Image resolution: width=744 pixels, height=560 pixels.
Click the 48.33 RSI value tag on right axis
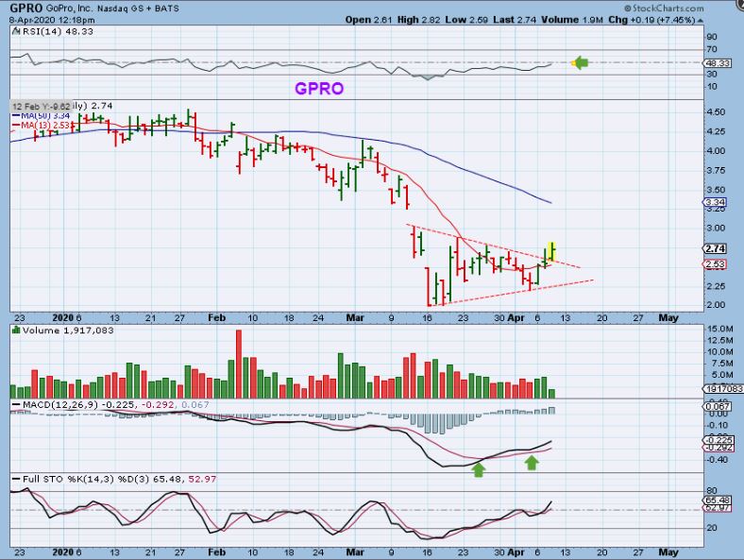click(717, 63)
